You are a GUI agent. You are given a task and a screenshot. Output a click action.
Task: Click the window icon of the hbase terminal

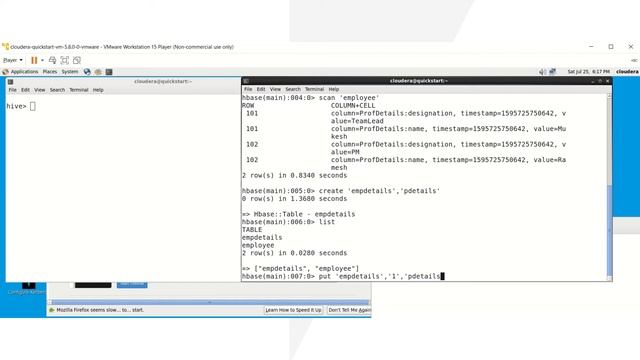point(246,81)
